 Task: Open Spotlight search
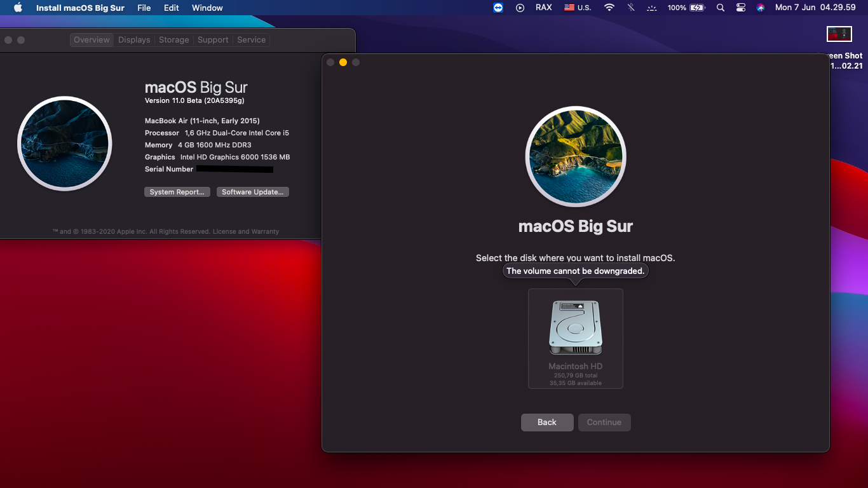(x=720, y=8)
